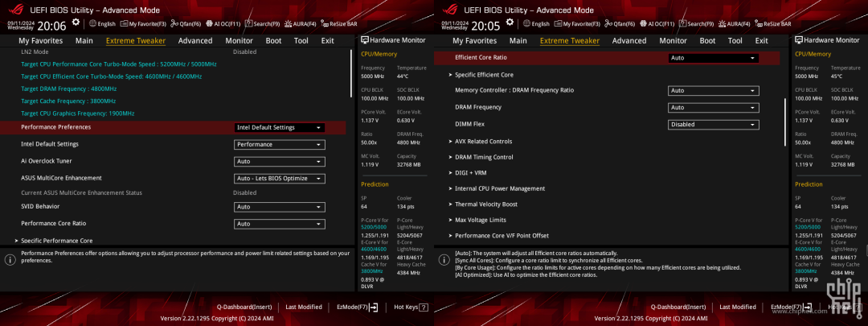868x326 pixels.
Task: Open Efficient Core Ratio dropdown
Action: [714, 58]
